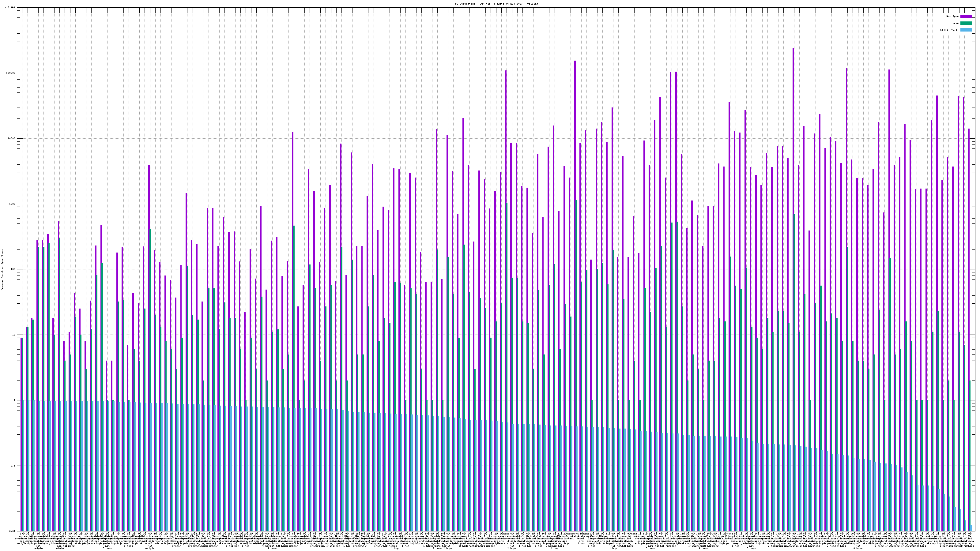980x551 pixels.
Task: Click the 'Not Spam' legend label
Action: click(x=953, y=16)
